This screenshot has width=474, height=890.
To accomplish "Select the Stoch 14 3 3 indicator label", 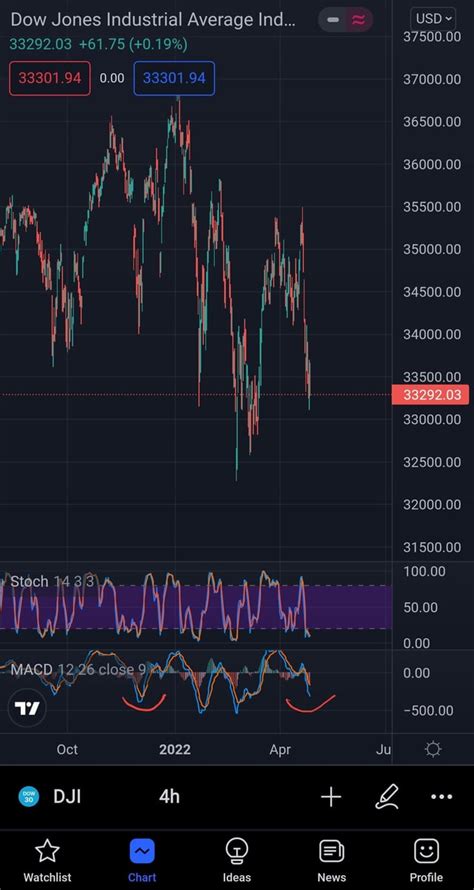I will [x=52, y=581].
